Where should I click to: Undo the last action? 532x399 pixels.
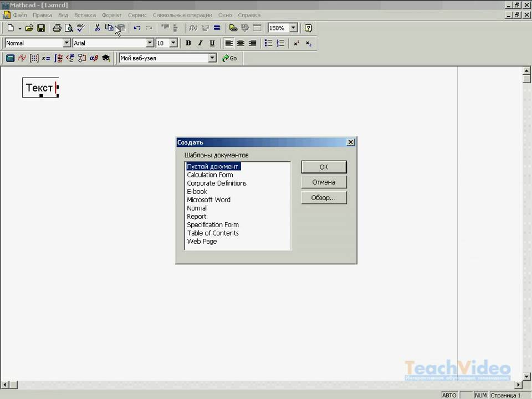click(137, 28)
